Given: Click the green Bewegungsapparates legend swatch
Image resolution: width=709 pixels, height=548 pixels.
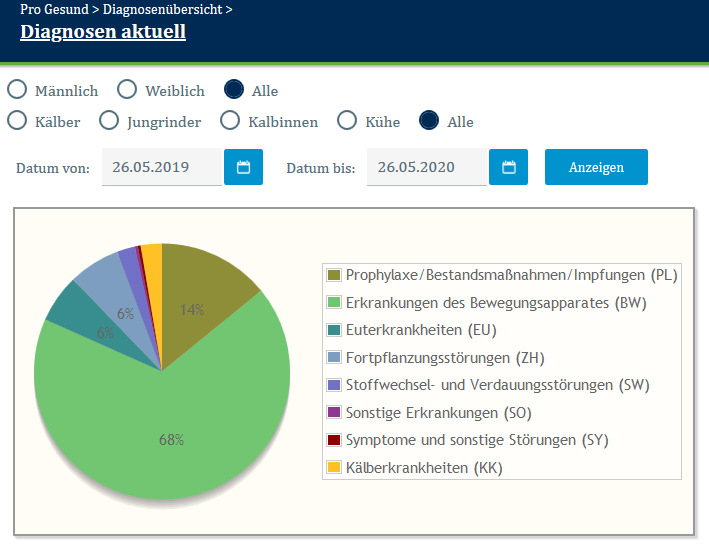Looking at the screenshot, I should pyautogui.click(x=334, y=302).
